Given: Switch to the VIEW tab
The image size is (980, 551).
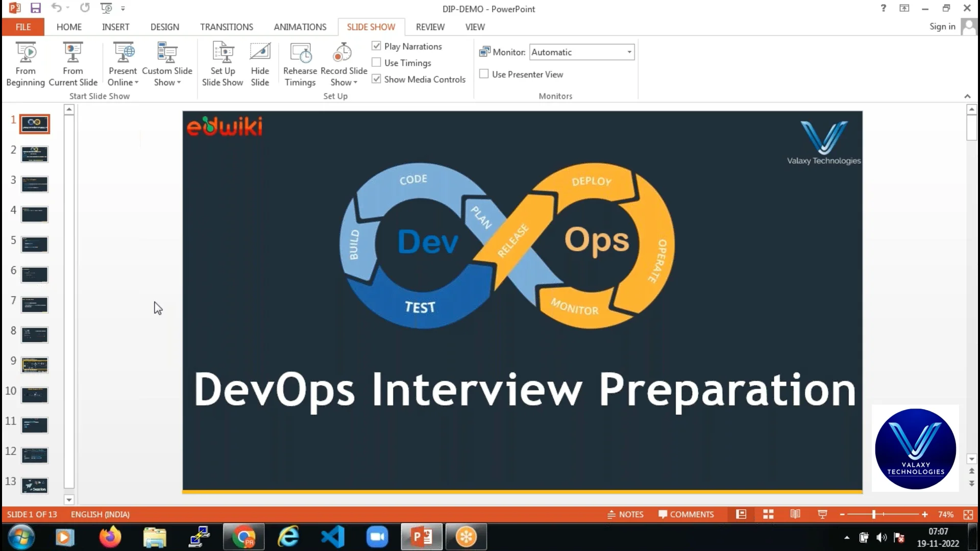Looking at the screenshot, I should tap(475, 27).
